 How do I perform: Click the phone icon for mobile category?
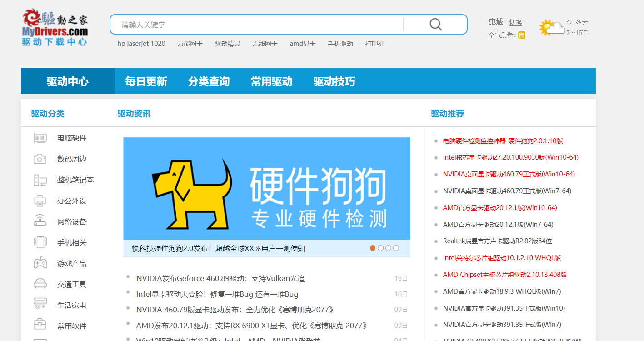(x=40, y=242)
